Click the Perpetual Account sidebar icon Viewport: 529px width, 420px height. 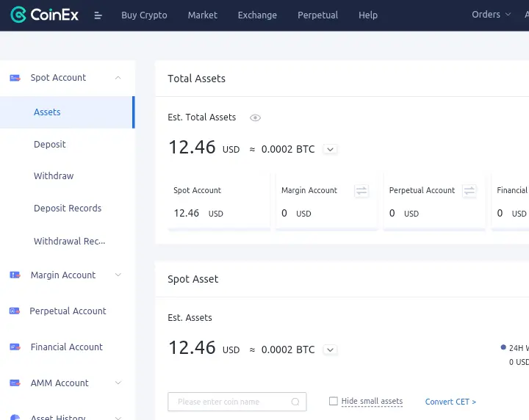tap(15, 311)
